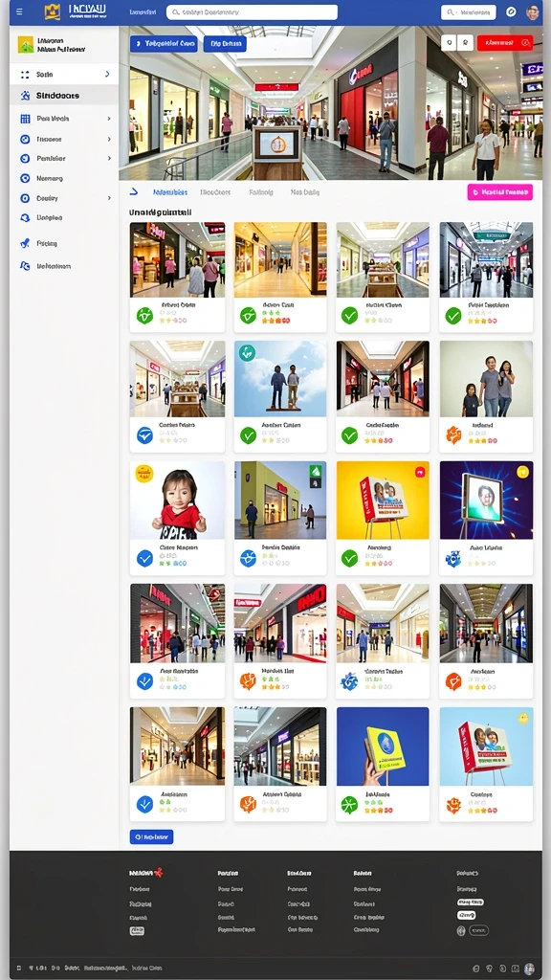Open the compass icon in the header
The image size is (551, 980).
click(x=511, y=11)
